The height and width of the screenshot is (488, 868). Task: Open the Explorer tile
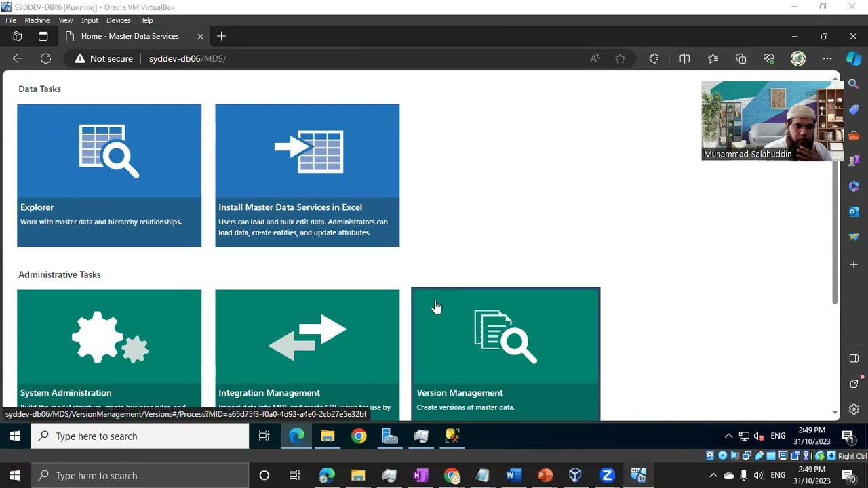point(109,176)
